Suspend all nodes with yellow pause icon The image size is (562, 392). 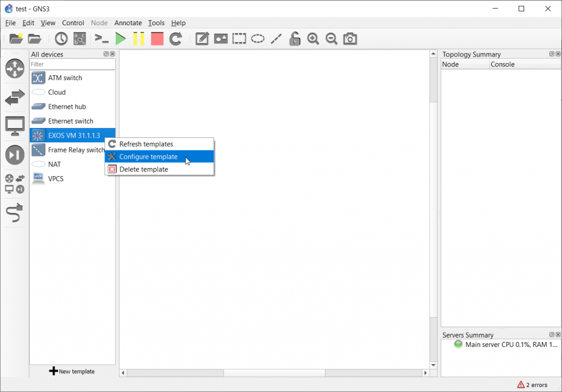click(139, 38)
